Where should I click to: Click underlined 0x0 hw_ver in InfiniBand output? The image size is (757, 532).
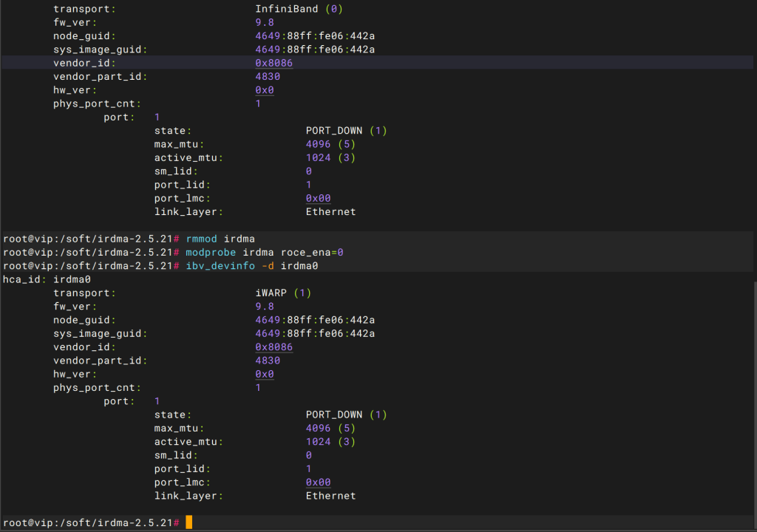point(265,90)
